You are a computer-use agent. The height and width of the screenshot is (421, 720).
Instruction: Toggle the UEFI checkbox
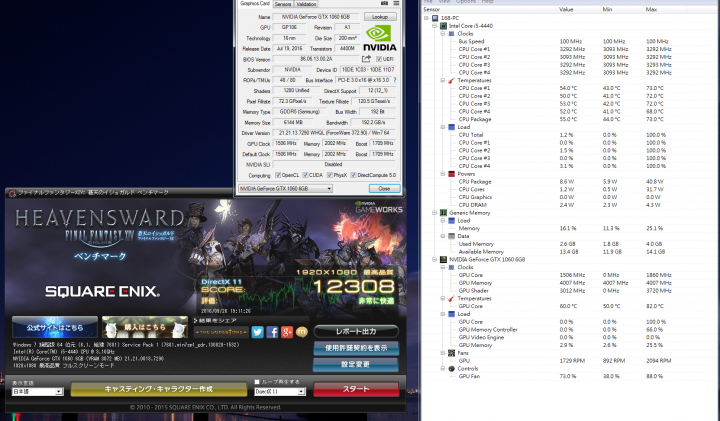(x=379, y=59)
